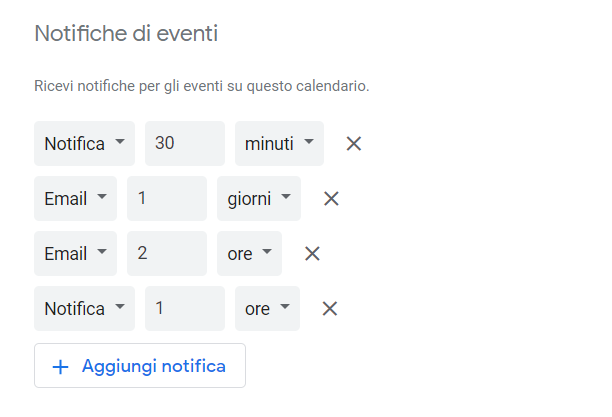
Task: Open the Notifica type dropdown for 30 minuti
Action: (x=84, y=144)
